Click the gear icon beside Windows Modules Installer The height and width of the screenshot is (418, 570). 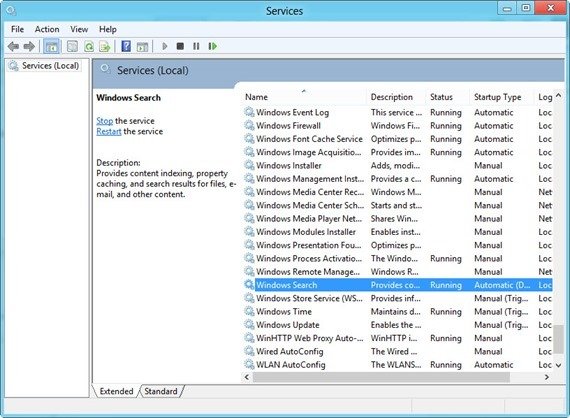coord(249,232)
